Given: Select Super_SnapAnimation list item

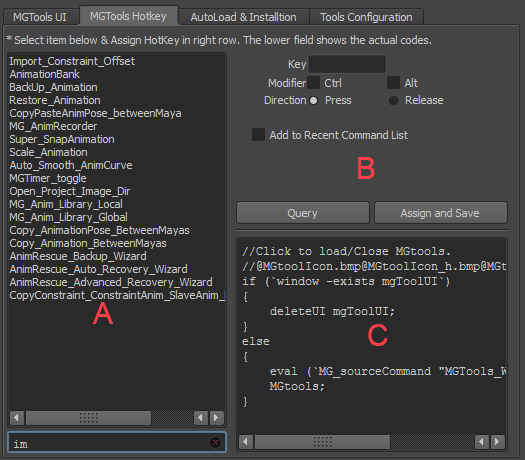Looking at the screenshot, I should point(62,139).
